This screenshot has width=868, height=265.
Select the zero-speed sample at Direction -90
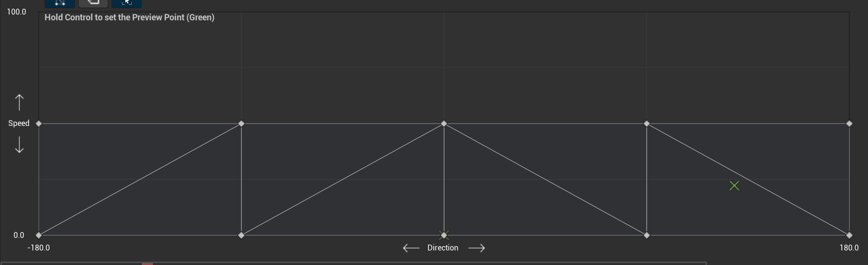click(x=242, y=235)
